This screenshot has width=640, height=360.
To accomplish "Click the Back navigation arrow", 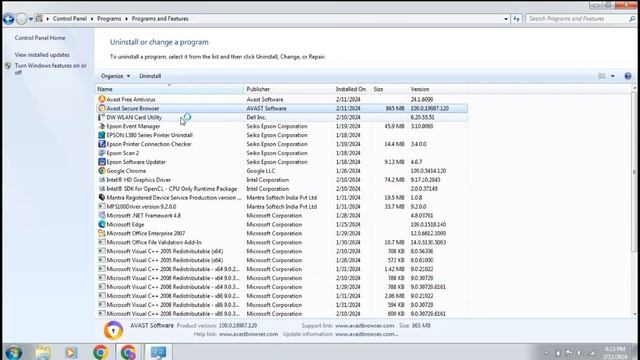I will point(9,19).
